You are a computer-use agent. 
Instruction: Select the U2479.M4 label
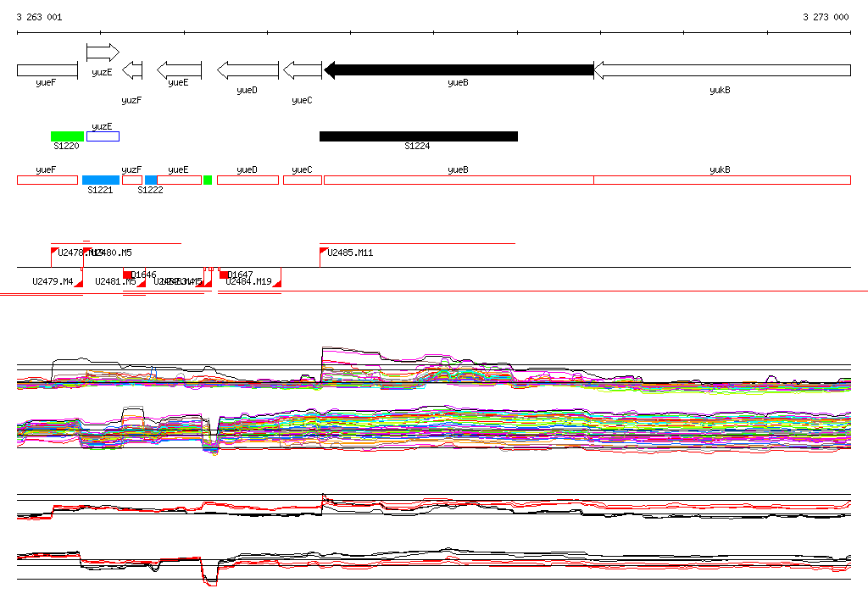53,282
